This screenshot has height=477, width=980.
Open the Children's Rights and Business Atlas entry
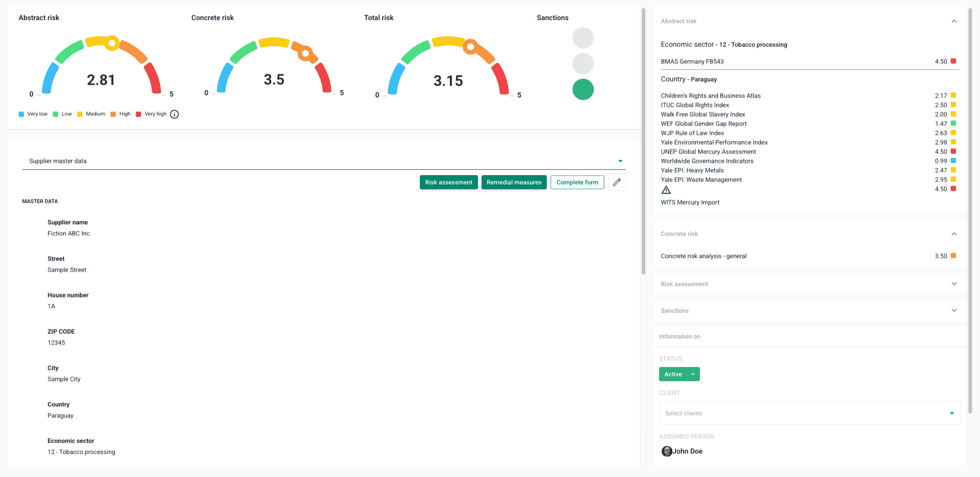tap(711, 95)
